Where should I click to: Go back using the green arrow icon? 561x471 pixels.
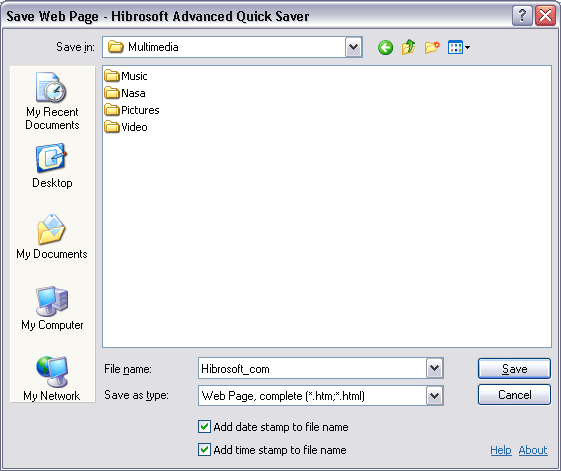(385, 47)
